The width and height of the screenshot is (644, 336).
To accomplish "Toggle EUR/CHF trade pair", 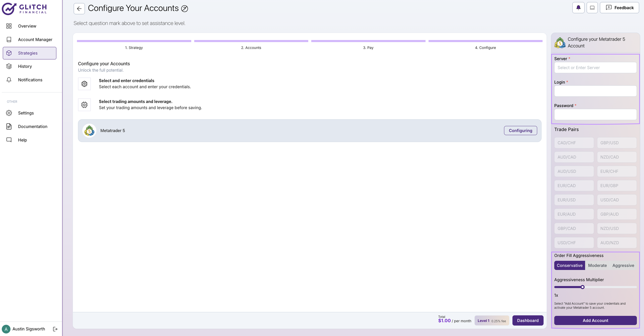I will [x=617, y=171].
